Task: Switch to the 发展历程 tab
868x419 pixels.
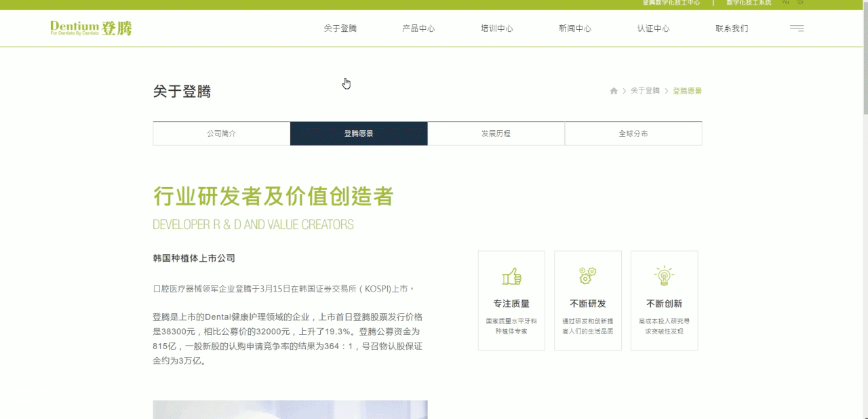Action: tap(496, 134)
